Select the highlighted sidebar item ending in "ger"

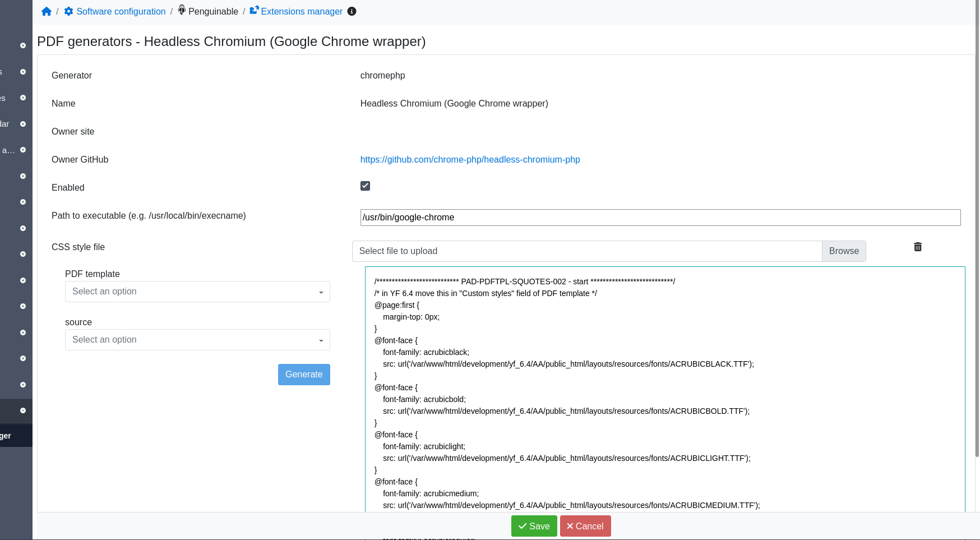coord(16,436)
